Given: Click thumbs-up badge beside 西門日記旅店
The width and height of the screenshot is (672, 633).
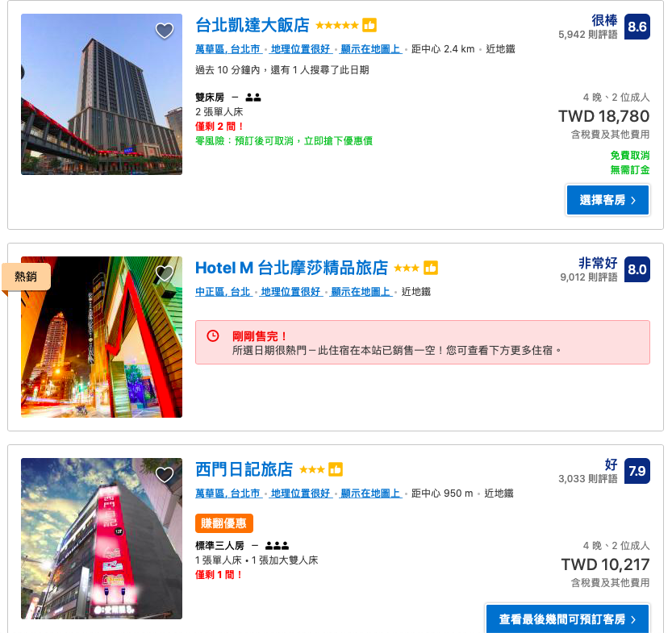Looking at the screenshot, I should click(336, 469).
